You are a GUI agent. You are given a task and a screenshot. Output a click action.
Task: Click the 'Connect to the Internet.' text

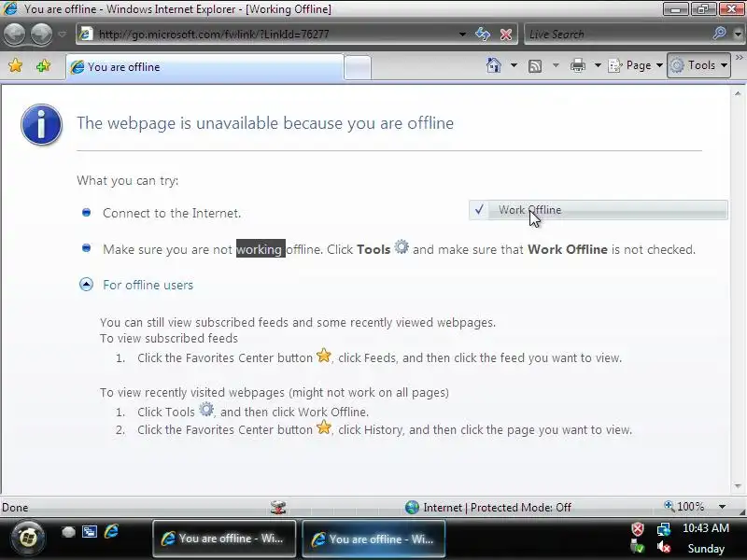click(172, 213)
